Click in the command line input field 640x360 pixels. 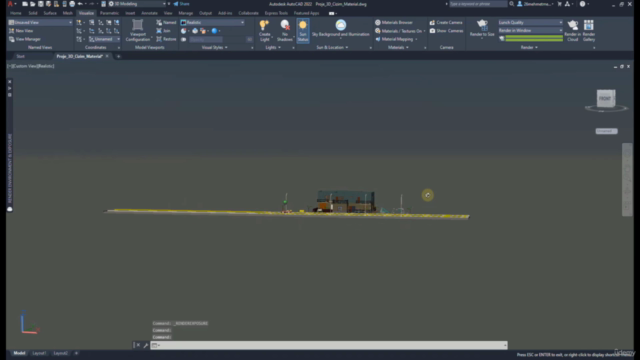click(x=329, y=345)
